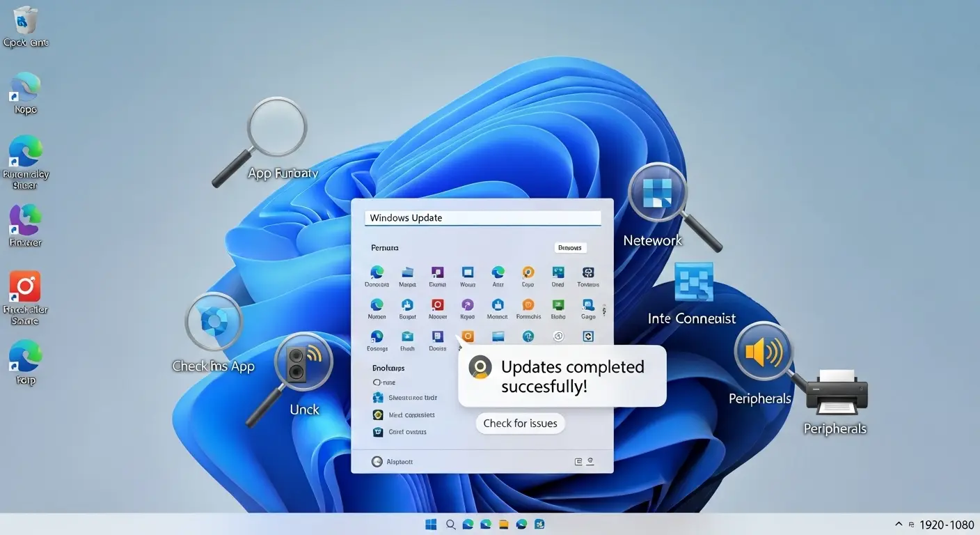980x535 pixels.
Task: Click the 'Alspteott' user account
Action: 393,461
